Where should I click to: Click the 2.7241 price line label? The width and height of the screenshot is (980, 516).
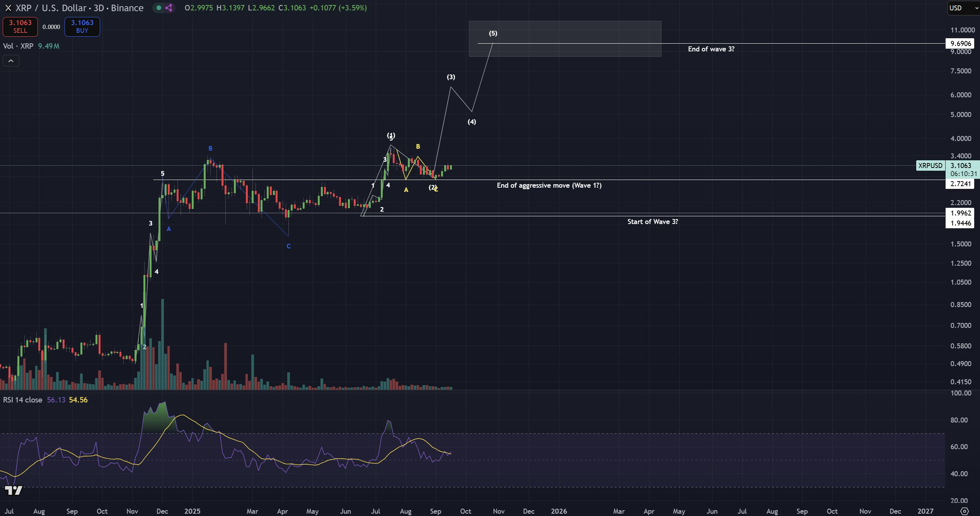point(961,184)
